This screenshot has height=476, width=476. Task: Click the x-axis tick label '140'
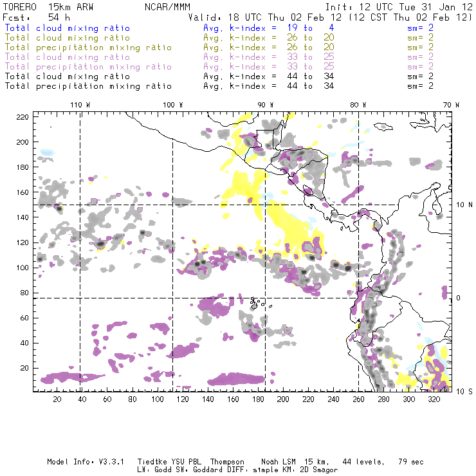[x=208, y=399]
